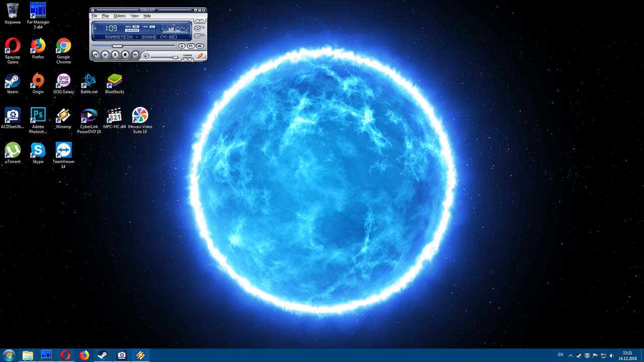Screen dimensions: 644x362
Task: Open Far Manager 3 x64 desktop shortcut
Action: point(38,16)
